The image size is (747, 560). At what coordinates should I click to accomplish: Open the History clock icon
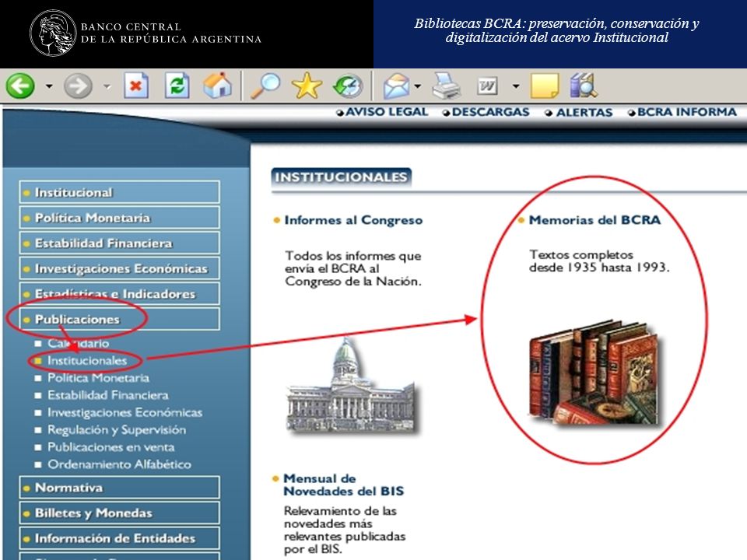pos(348,86)
